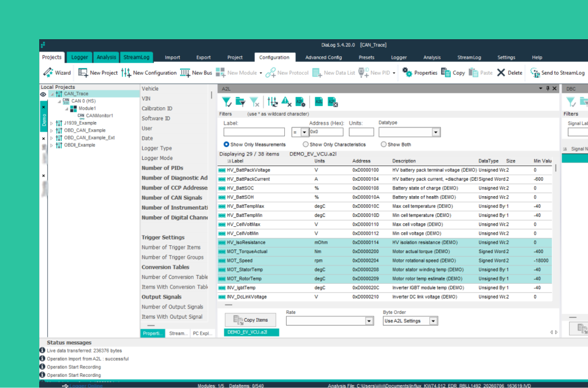Click the A2L table vertical scrollbar
588x388 pixels.
pos(556,233)
